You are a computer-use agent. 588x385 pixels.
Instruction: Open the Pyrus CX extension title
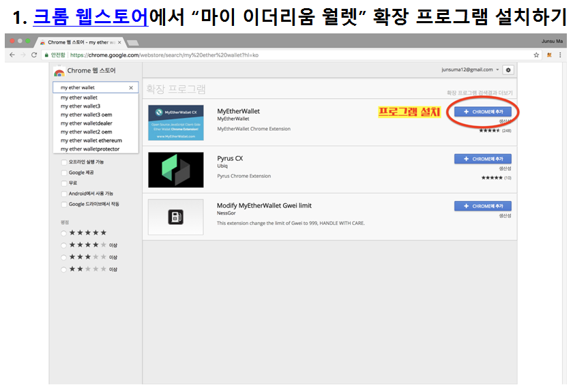(x=230, y=158)
